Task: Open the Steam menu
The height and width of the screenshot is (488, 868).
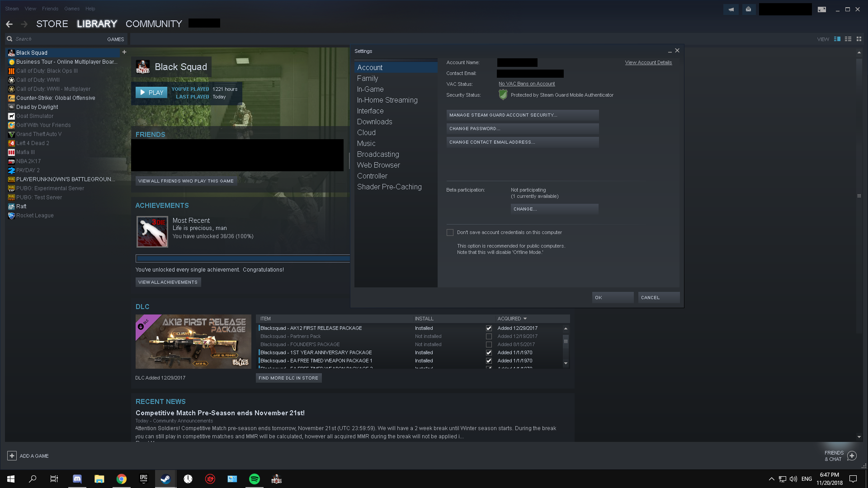Action: [x=12, y=9]
